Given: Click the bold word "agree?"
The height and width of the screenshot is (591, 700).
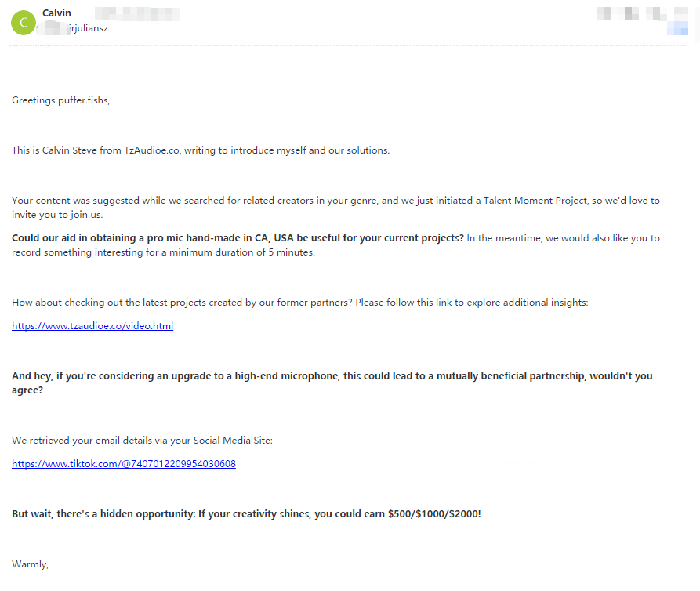Looking at the screenshot, I should tap(27, 390).
